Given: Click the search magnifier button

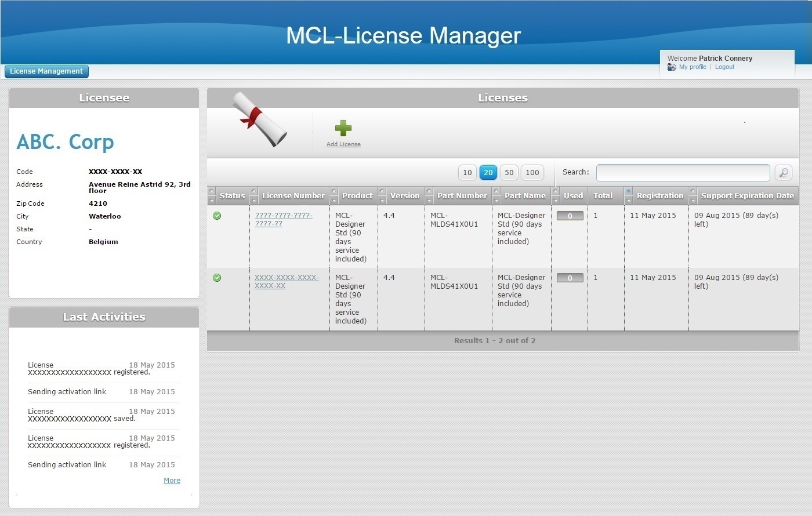Looking at the screenshot, I should point(784,173).
